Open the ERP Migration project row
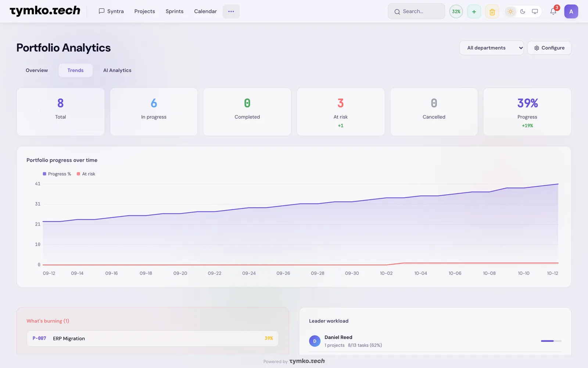This screenshot has height=368, width=588. pyautogui.click(x=153, y=339)
